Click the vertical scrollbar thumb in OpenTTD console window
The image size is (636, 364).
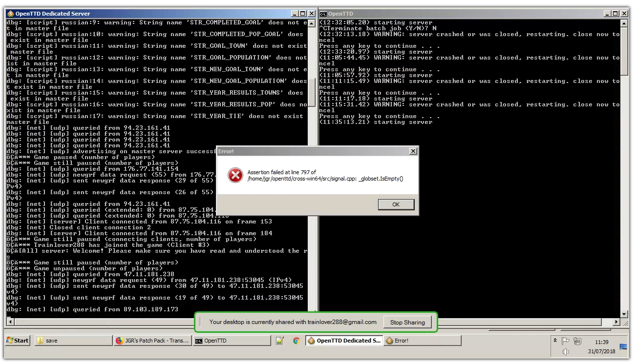[x=624, y=51]
